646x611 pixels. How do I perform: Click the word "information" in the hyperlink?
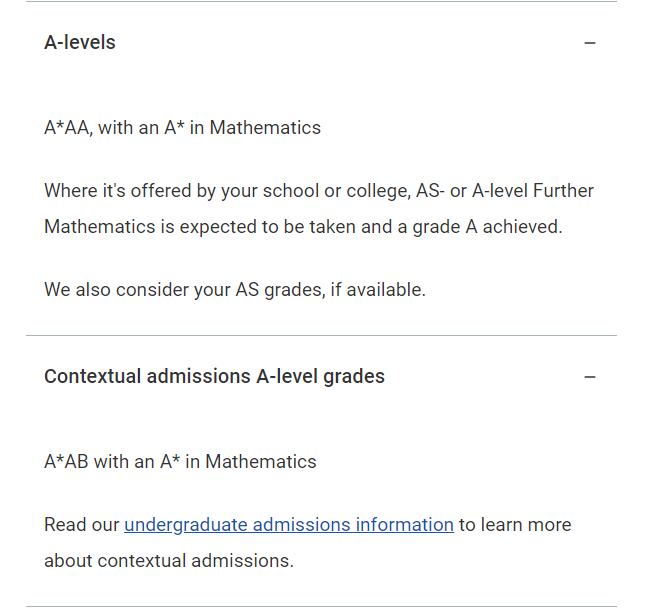pos(405,525)
